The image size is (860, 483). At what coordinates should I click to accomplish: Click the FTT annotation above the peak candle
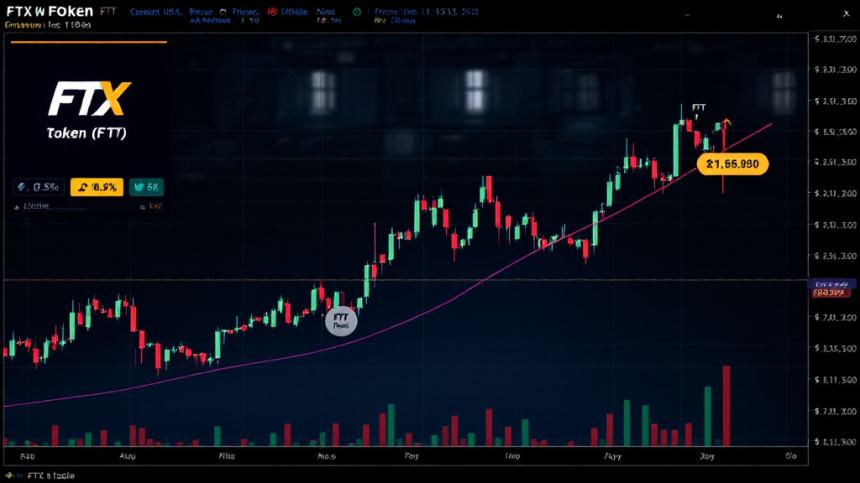coord(699,107)
